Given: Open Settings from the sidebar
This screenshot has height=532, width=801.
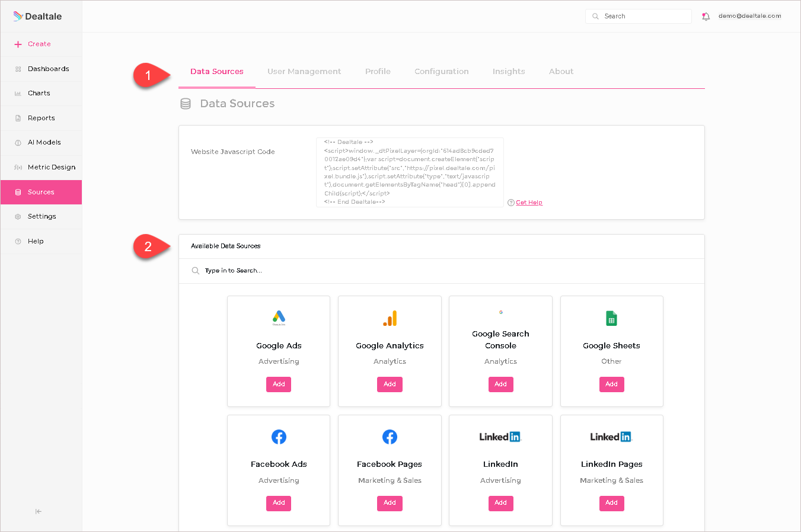Looking at the screenshot, I should (x=42, y=217).
